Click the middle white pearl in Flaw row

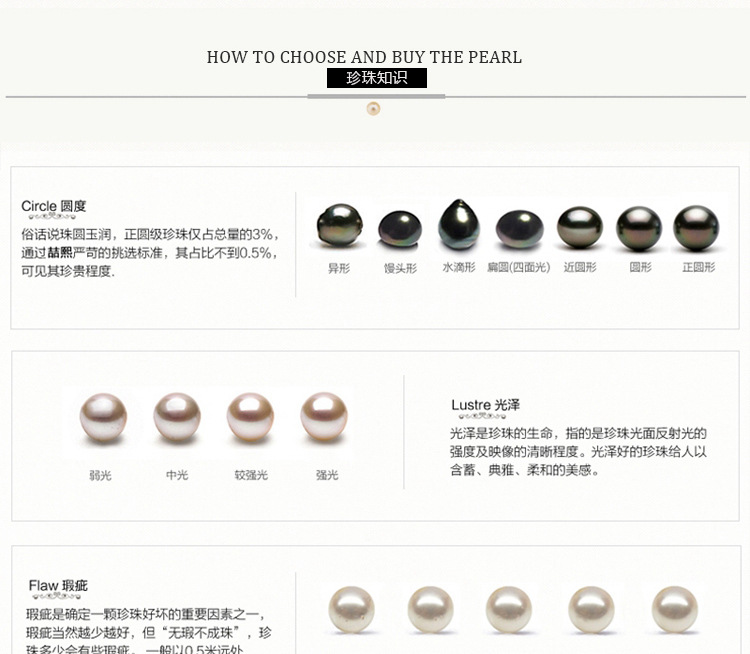(508, 610)
